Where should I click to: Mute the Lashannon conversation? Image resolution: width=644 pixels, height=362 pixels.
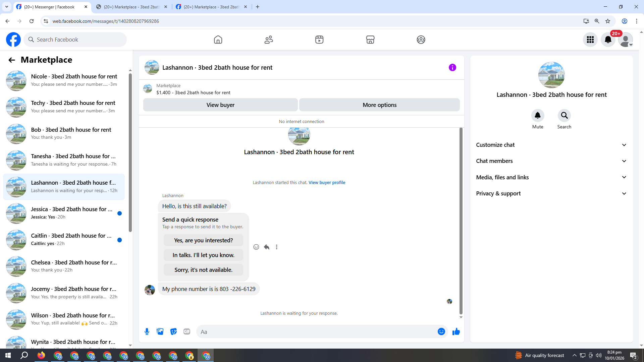click(x=537, y=116)
